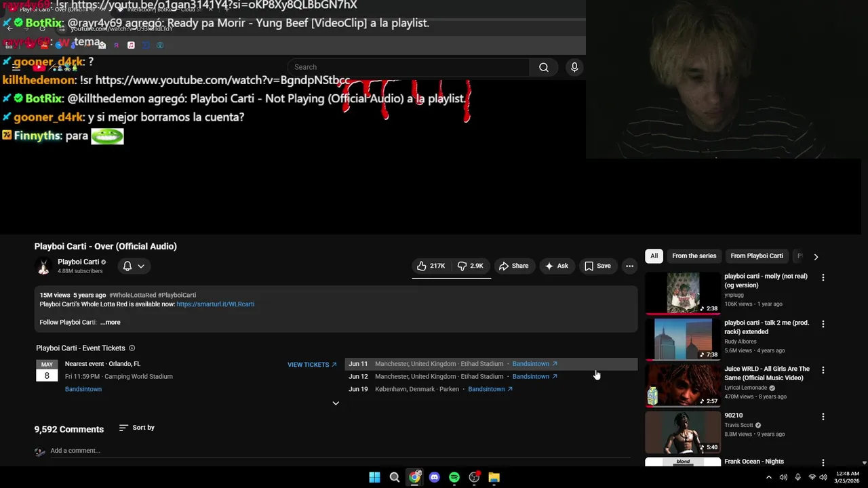The height and width of the screenshot is (488, 868).
Task: Open Bandsintown link for Jun 11 Manchester
Action: point(534,364)
